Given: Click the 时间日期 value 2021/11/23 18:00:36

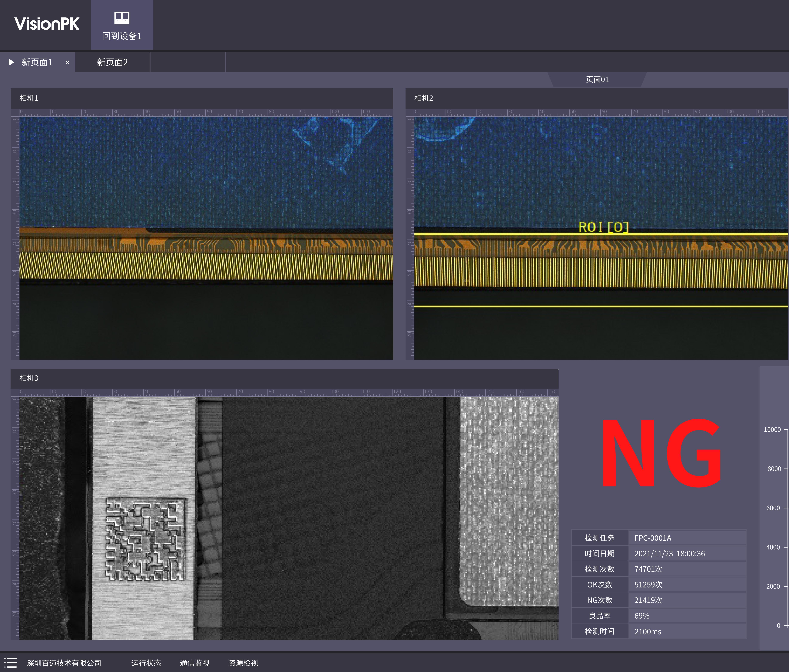Looking at the screenshot, I should pos(669,554).
